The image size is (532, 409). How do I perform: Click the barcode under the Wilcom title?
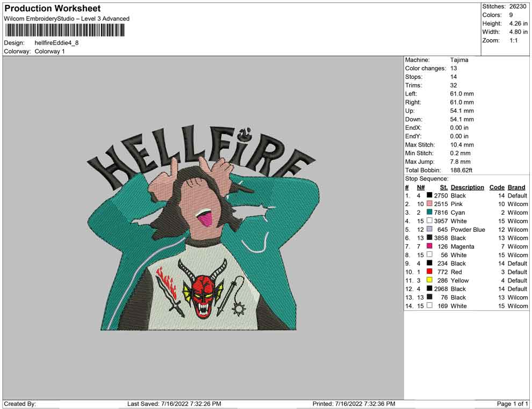[x=64, y=31]
